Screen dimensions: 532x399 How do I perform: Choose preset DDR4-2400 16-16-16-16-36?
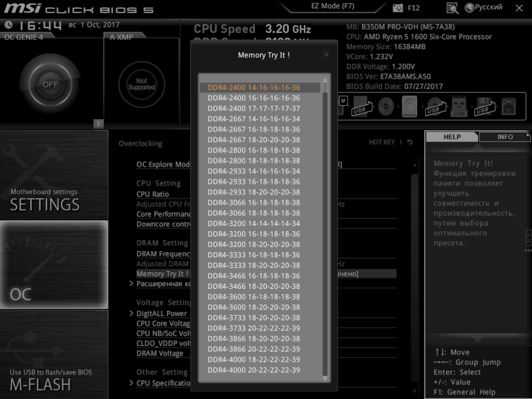coord(260,98)
